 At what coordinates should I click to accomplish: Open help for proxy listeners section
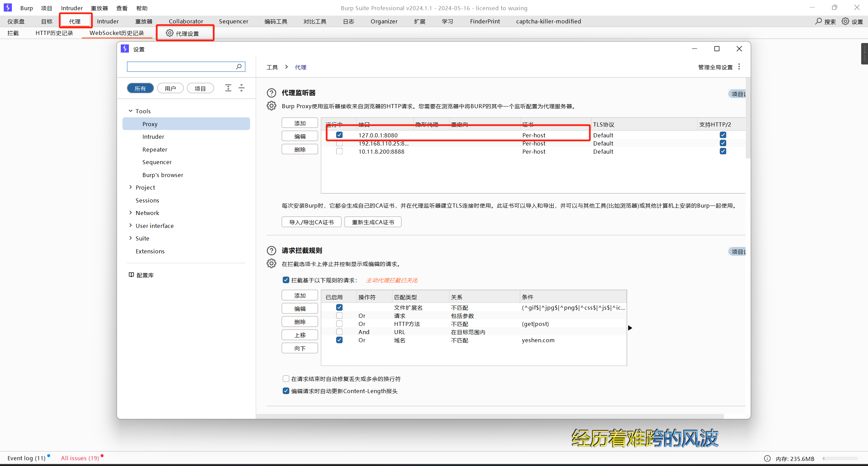(x=271, y=93)
